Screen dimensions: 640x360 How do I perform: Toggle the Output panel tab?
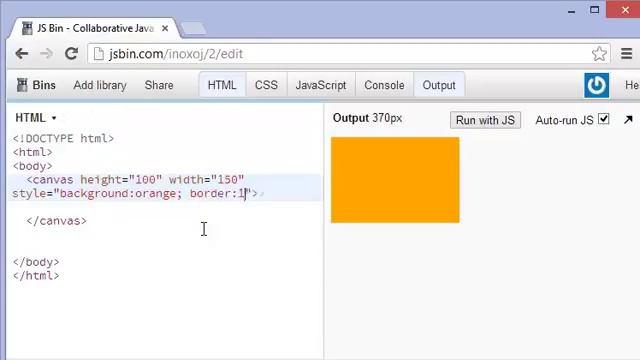439,85
